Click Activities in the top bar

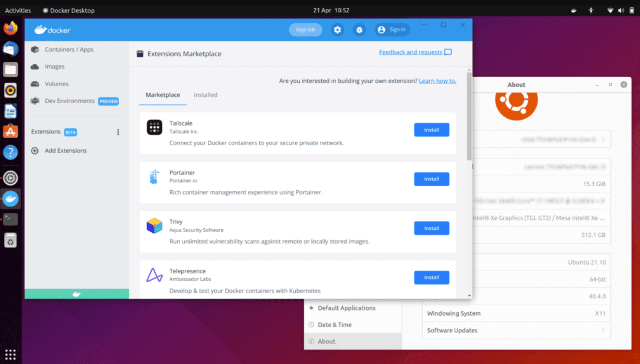tap(18, 10)
